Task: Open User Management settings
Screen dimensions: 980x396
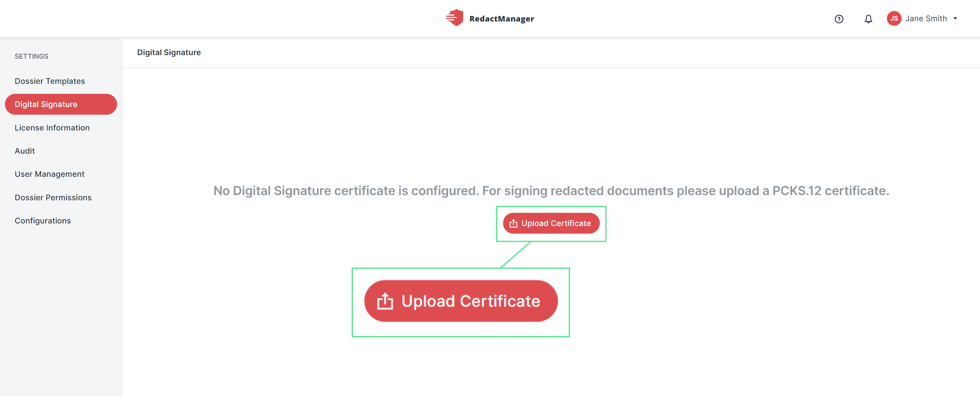Action: coord(50,174)
